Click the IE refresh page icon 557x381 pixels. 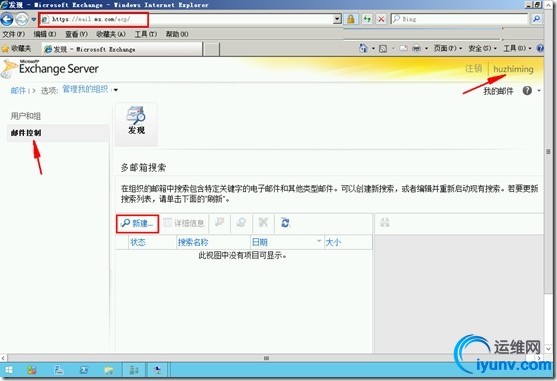click(367, 19)
